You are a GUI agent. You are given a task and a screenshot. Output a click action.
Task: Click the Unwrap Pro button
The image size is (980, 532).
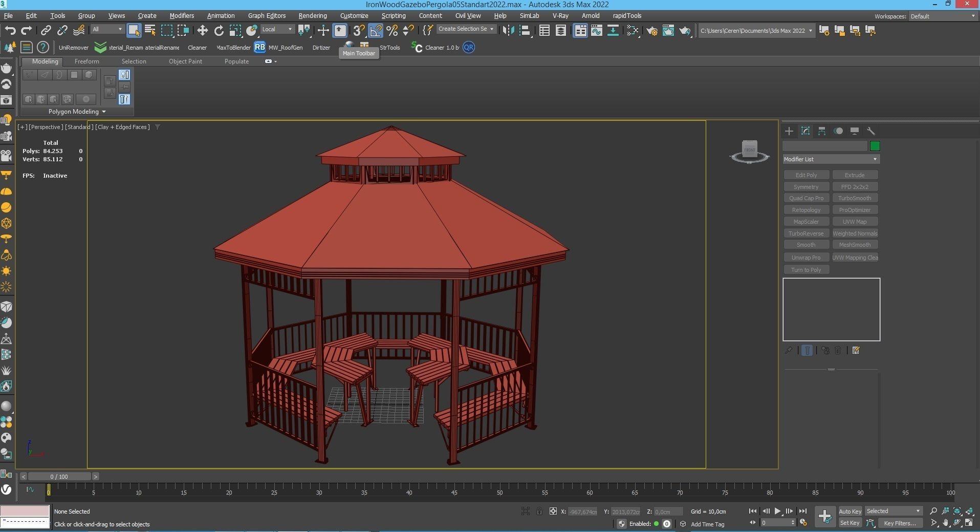coord(806,258)
